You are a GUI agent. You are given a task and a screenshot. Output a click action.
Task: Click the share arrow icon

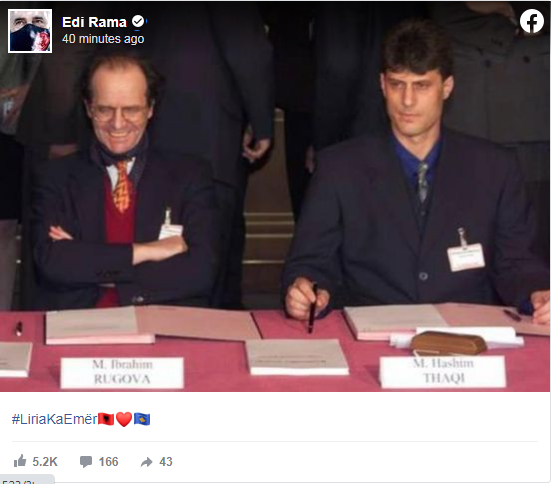147,462
